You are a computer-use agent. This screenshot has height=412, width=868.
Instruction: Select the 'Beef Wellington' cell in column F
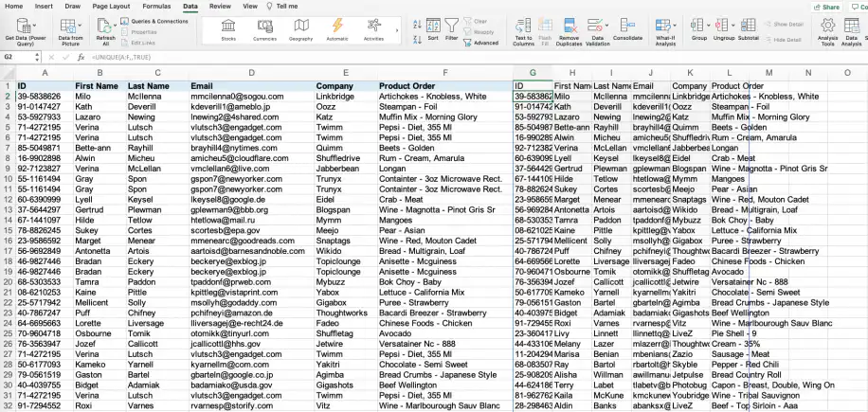[x=445, y=385]
